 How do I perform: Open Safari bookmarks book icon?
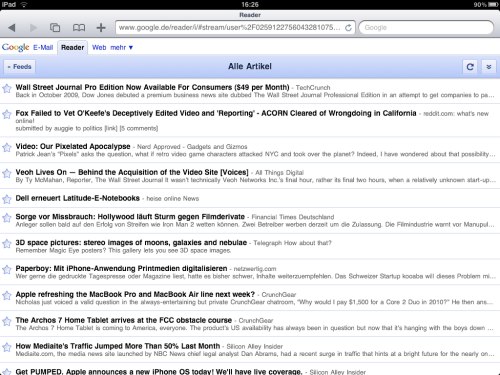79,28
